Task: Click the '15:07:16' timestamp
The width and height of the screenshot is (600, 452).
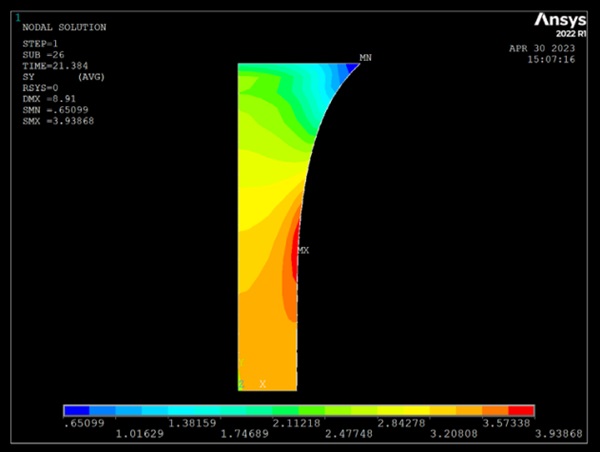Action: (551, 59)
